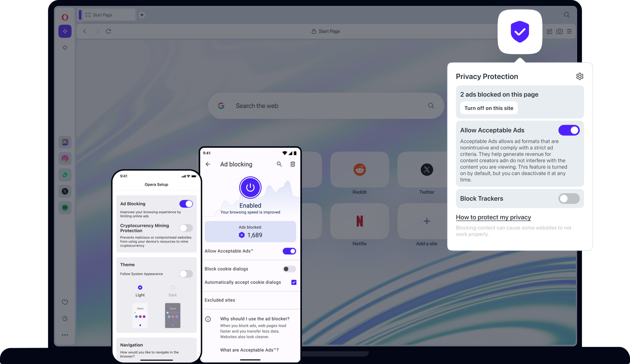Reload the page with refresh icon
Image resolution: width=630 pixels, height=364 pixels.
(x=108, y=31)
